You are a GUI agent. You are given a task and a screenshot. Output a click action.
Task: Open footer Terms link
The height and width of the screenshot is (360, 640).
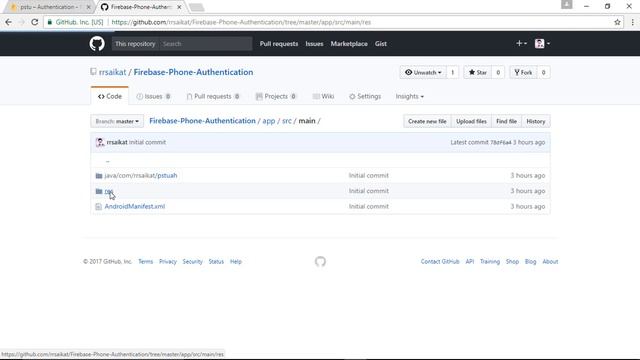tap(145, 262)
